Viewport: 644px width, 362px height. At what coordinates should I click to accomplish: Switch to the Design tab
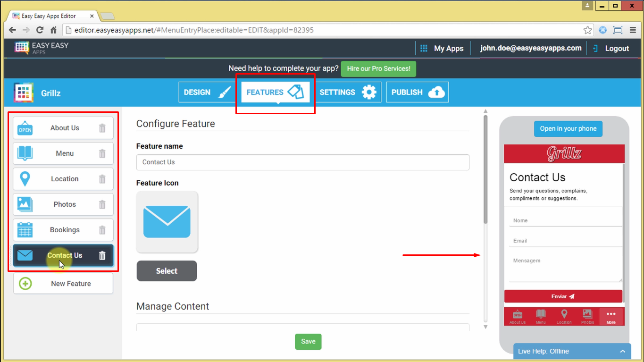[x=206, y=92]
